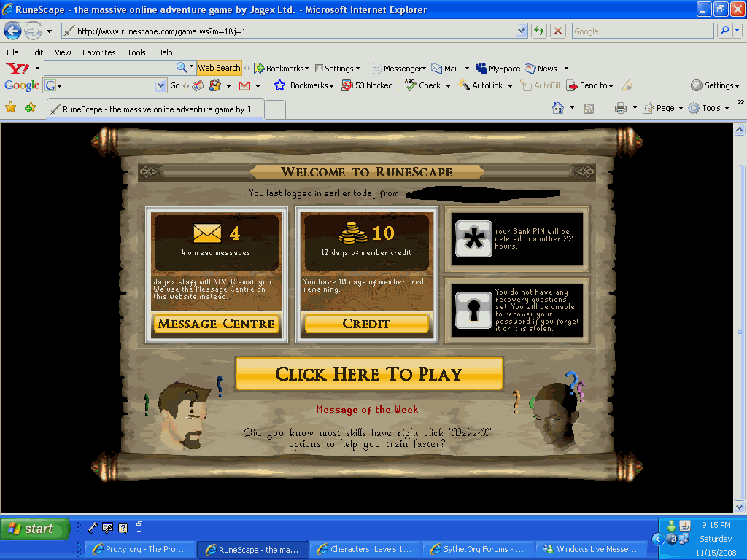Open the Message Centre button
This screenshot has width=747, height=560.
[217, 324]
